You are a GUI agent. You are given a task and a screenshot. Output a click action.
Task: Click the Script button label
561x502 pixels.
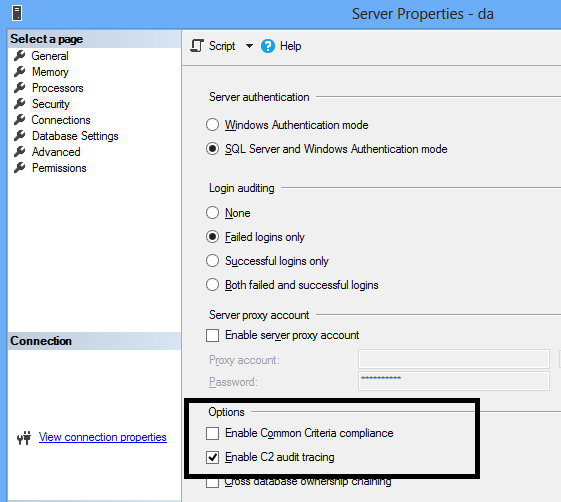click(222, 46)
